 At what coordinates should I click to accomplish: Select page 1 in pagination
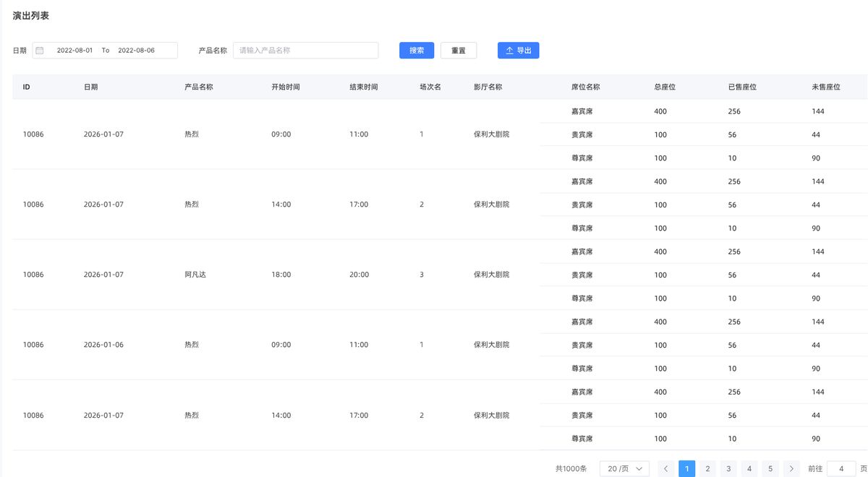687,469
